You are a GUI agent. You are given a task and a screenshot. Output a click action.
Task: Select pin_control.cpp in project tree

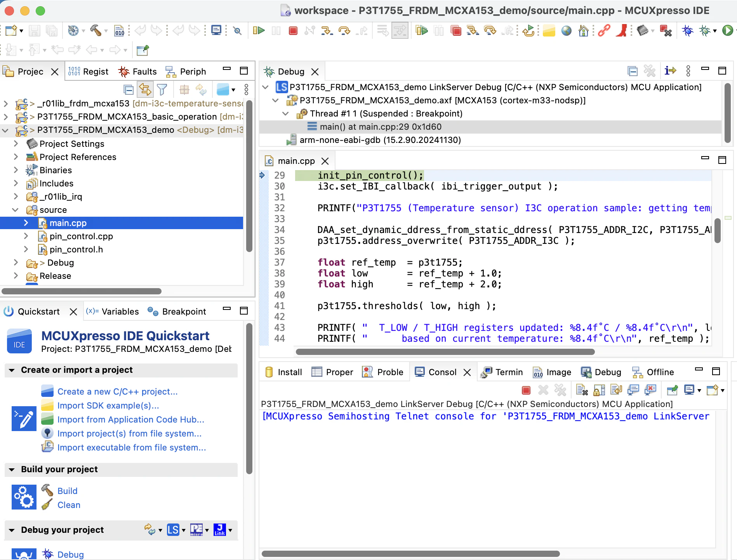tap(81, 236)
